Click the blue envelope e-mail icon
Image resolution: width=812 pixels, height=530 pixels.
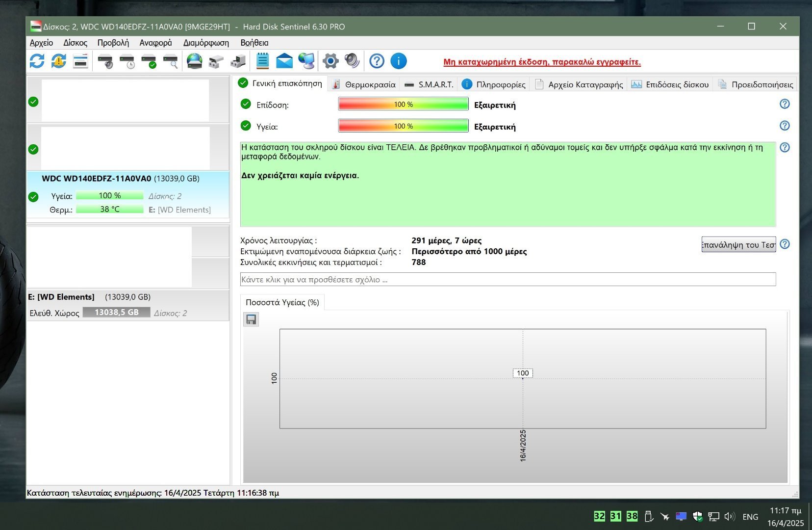tap(284, 61)
